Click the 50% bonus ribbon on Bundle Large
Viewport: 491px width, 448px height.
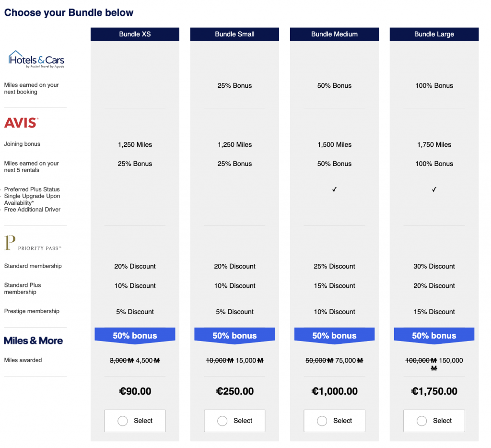(434, 335)
